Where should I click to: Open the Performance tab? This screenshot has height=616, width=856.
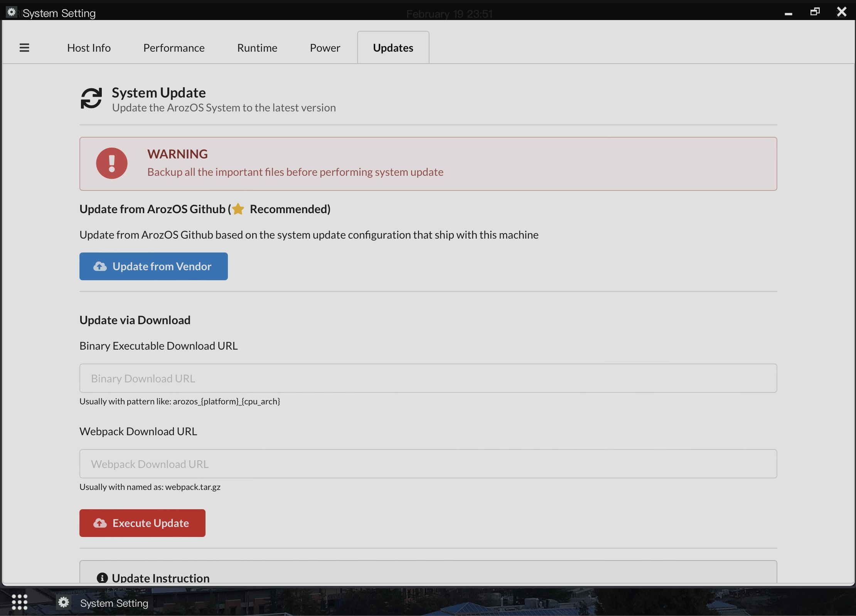[174, 48]
